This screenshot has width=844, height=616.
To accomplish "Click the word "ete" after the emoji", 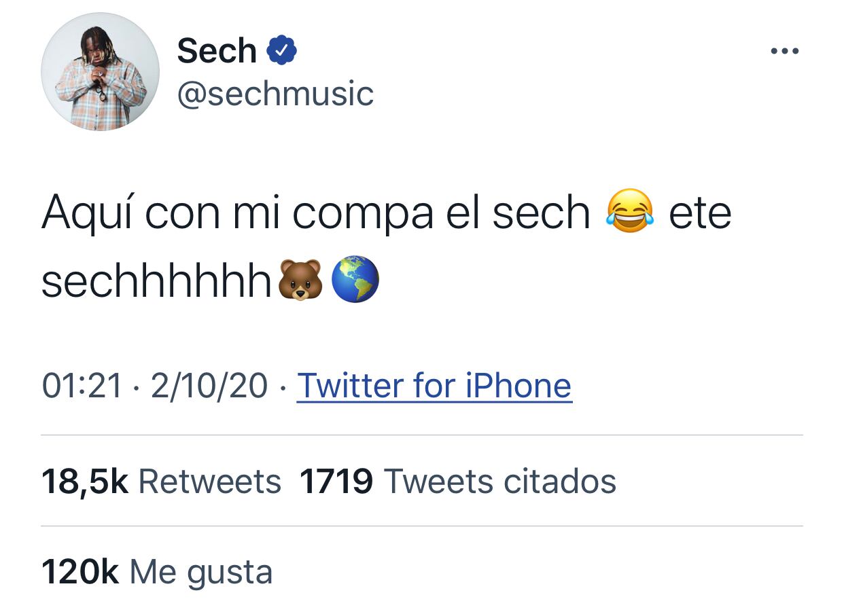I will pyautogui.click(x=700, y=213).
